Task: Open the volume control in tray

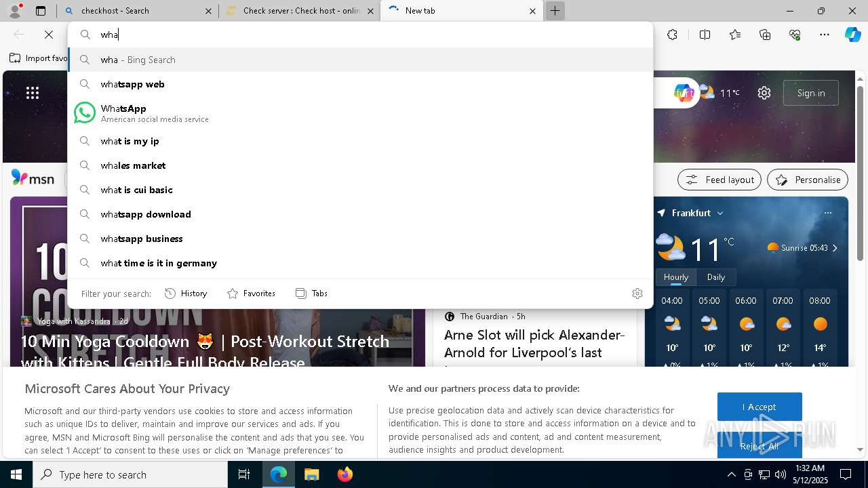Action: pyautogui.click(x=781, y=474)
